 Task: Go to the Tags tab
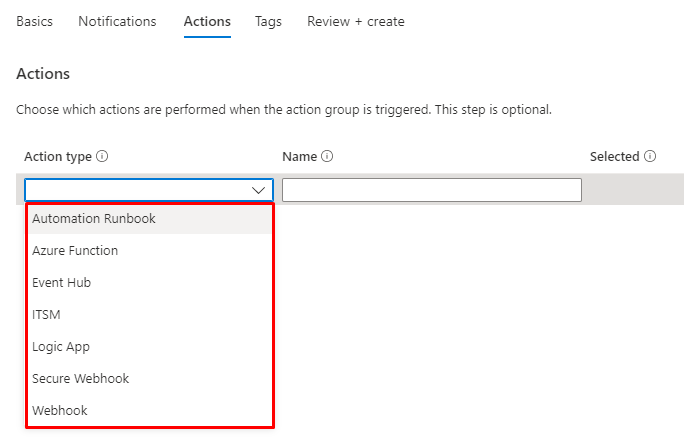click(268, 21)
